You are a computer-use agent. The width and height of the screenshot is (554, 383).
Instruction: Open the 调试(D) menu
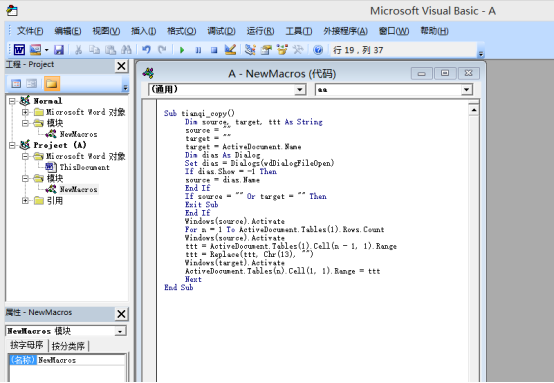tap(221, 31)
